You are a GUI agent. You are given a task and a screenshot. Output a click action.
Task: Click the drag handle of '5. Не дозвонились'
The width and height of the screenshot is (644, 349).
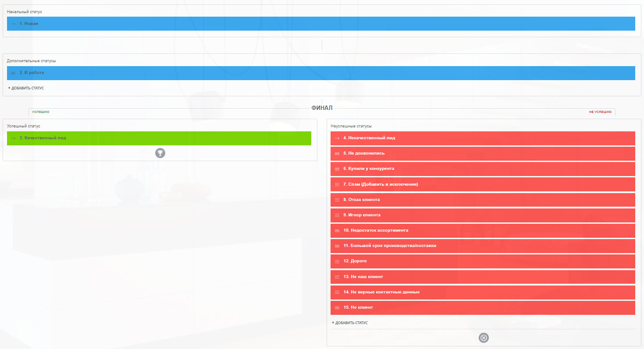337,154
